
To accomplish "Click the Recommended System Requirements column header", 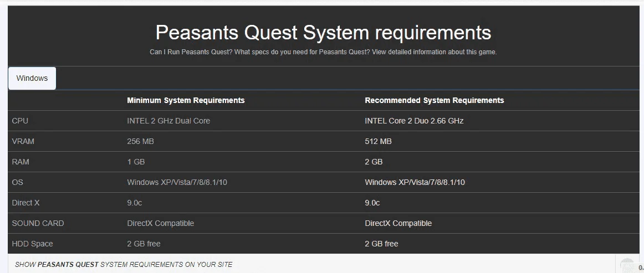I will (434, 100).
